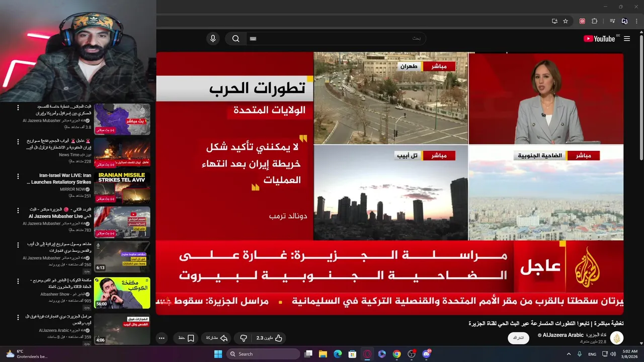
Task: Open the Clipchamp taskbar icon
Action: coord(382,354)
